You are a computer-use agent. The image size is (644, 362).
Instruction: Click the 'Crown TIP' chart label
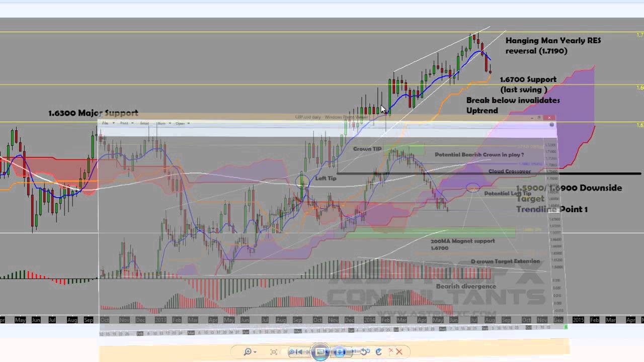[x=367, y=149]
